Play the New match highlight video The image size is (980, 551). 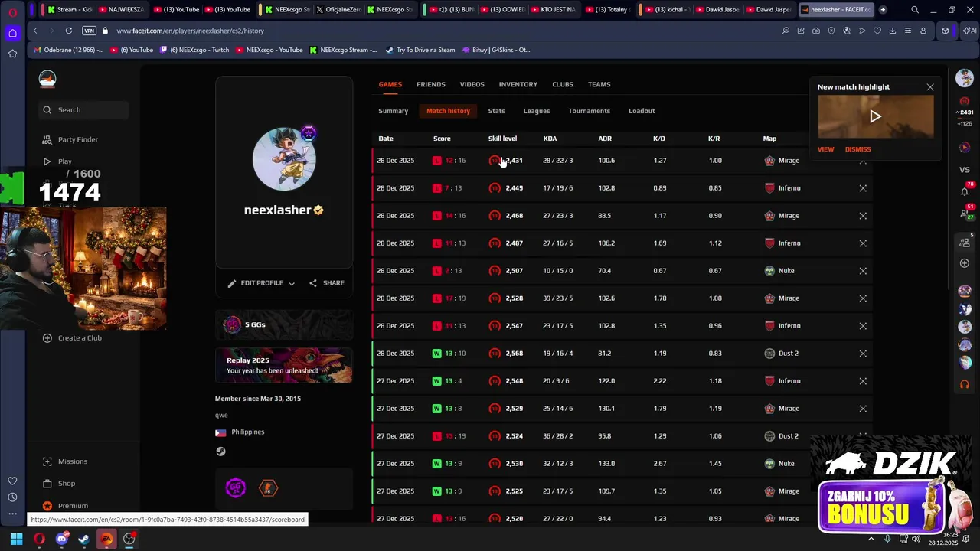tap(875, 117)
